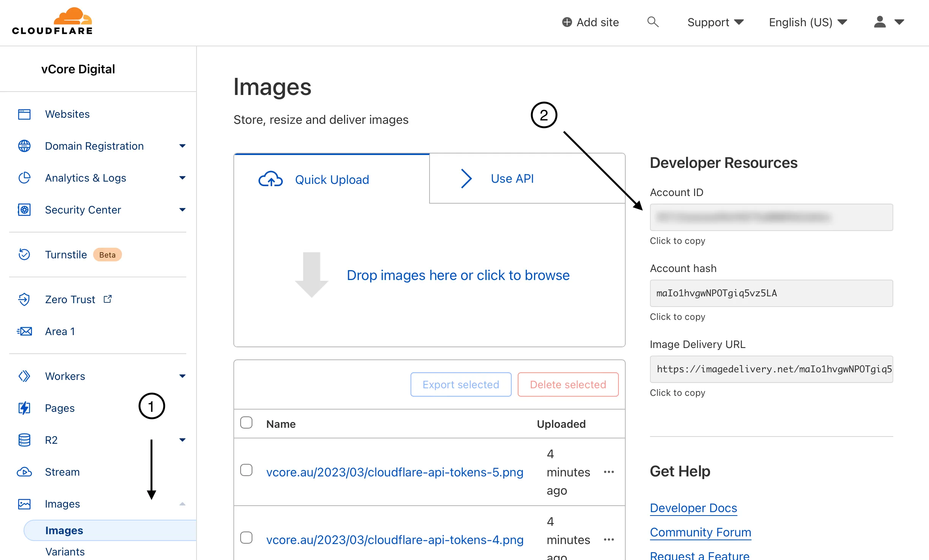Copy the Account hash value
Image resolution: width=929 pixels, height=560 pixels.
tap(771, 293)
